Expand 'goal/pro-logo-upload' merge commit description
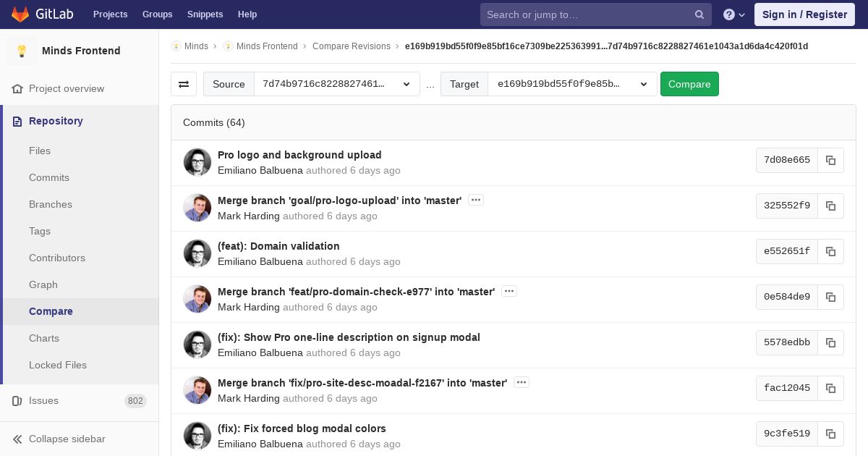868x456 pixels. (475, 200)
